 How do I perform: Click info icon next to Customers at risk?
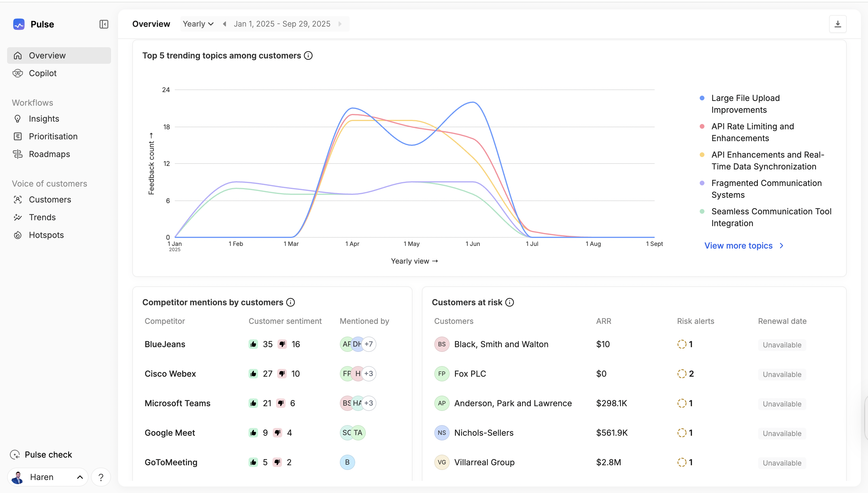coord(510,302)
